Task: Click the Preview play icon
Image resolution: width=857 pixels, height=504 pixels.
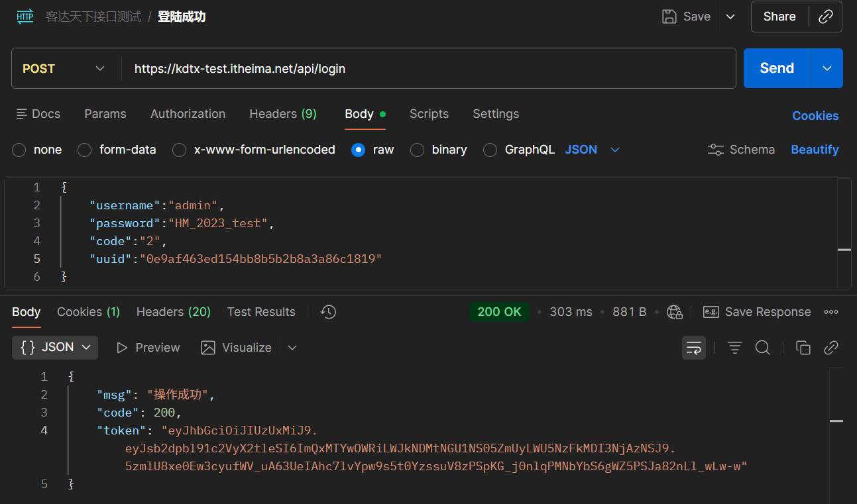Action: [x=121, y=348]
